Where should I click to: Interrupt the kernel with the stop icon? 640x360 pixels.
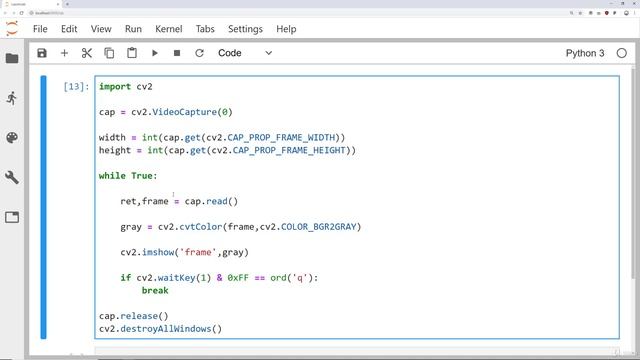point(177,53)
